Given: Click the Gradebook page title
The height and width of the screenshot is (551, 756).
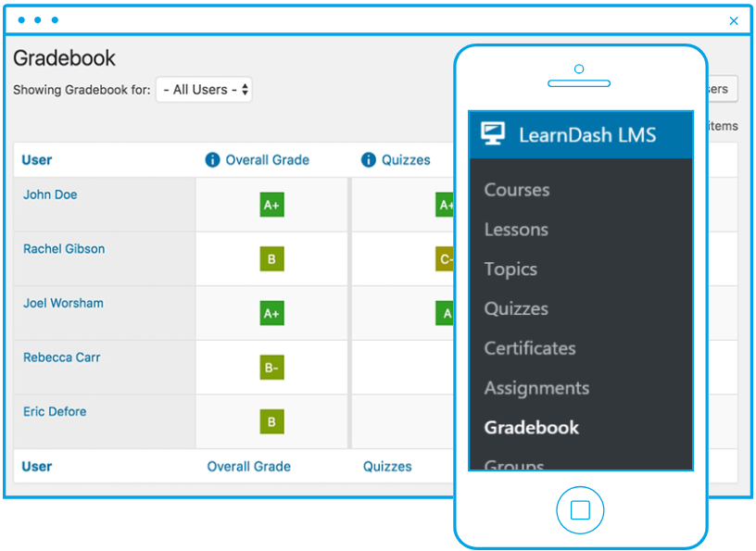Looking at the screenshot, I should coord(64,58).
